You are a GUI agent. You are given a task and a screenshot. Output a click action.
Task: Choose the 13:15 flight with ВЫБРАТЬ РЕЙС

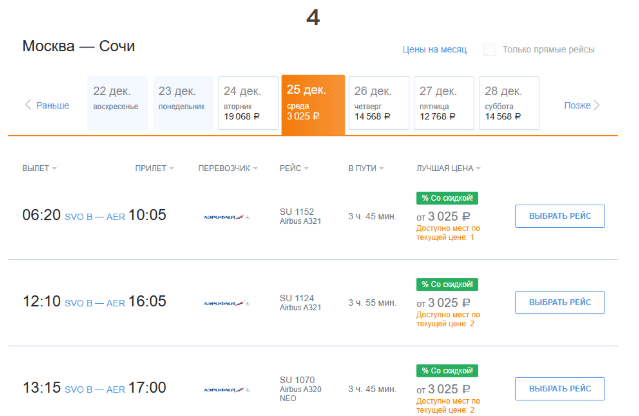click(x=560, y=389)
